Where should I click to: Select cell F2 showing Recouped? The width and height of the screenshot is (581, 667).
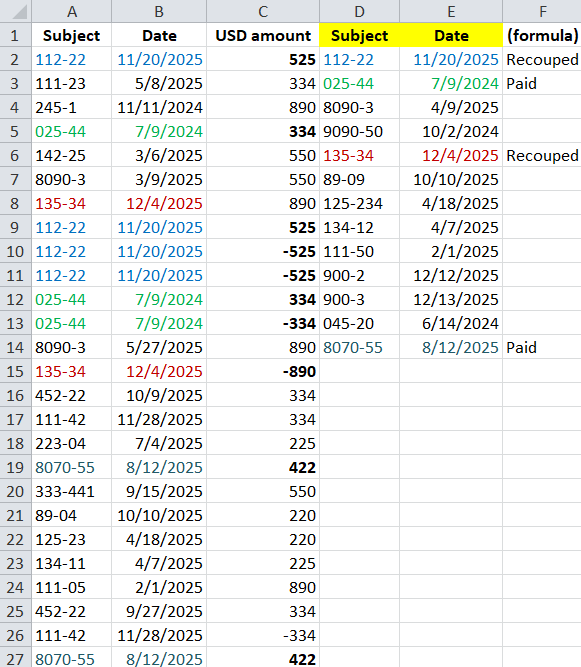pos(542,60)
